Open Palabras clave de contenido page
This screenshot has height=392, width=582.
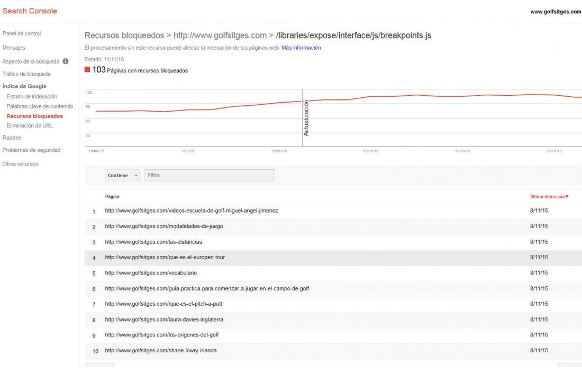[x=40, y=106]
